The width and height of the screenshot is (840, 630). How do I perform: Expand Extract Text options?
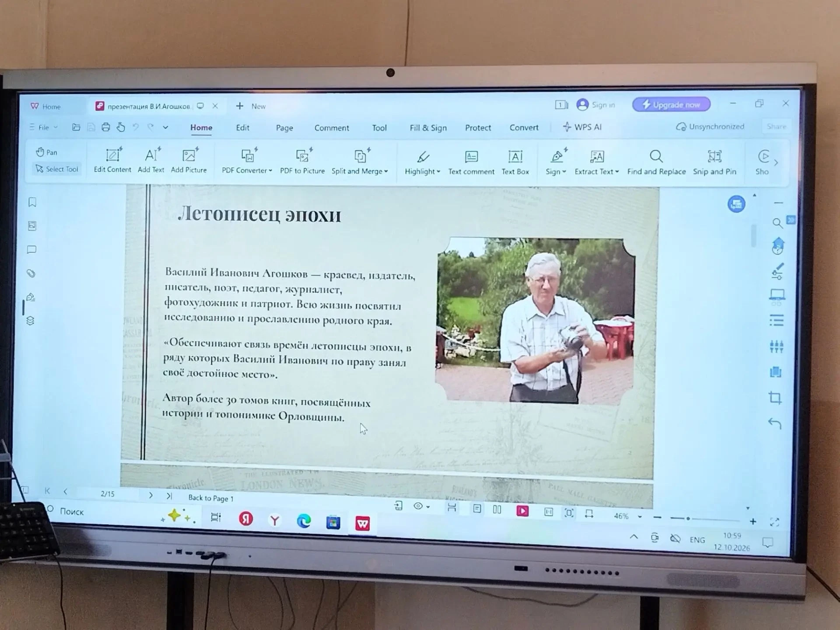(597, 162)
